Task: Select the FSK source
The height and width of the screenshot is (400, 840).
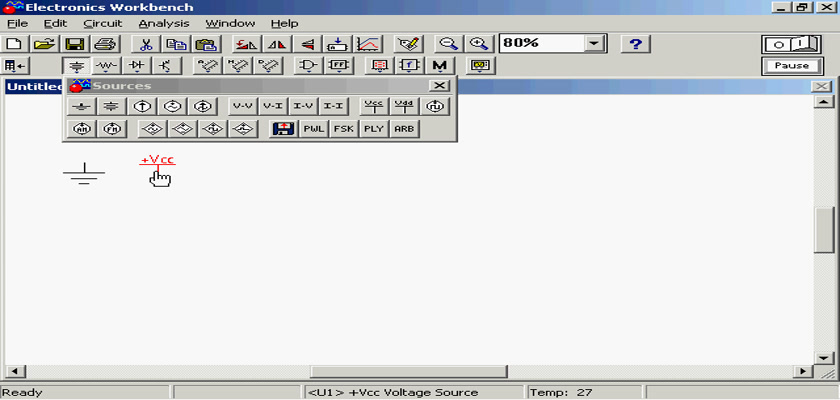Action: click(344, 129)
